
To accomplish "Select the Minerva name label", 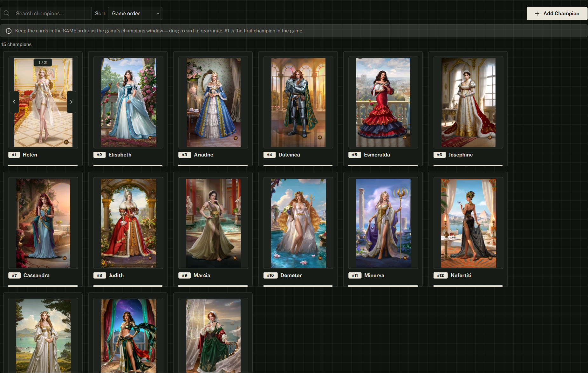I will (x=374, y=275).
